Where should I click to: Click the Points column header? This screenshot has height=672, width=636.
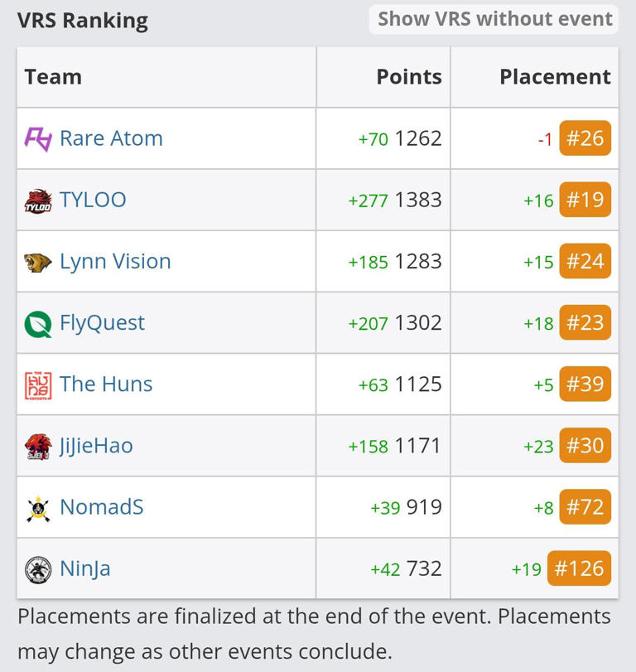(x=409, y=76)
